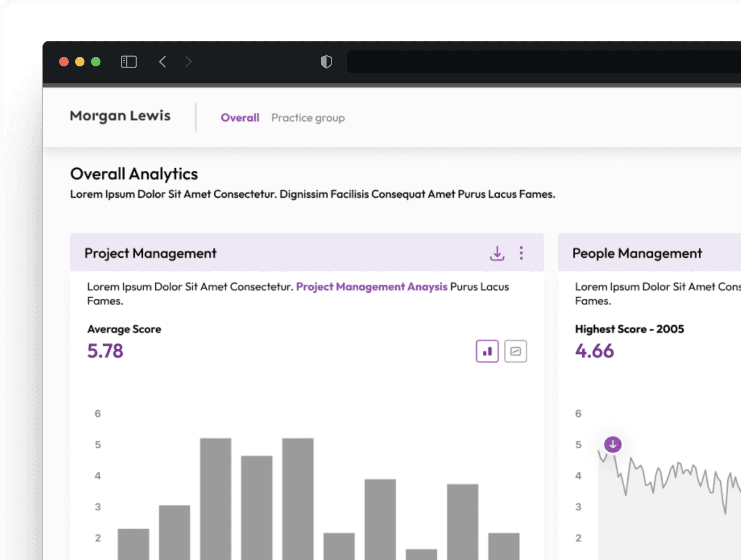Viewport: 741px width, 560px height.
Task: Click the yellow minimize window button
Action: 80,62
